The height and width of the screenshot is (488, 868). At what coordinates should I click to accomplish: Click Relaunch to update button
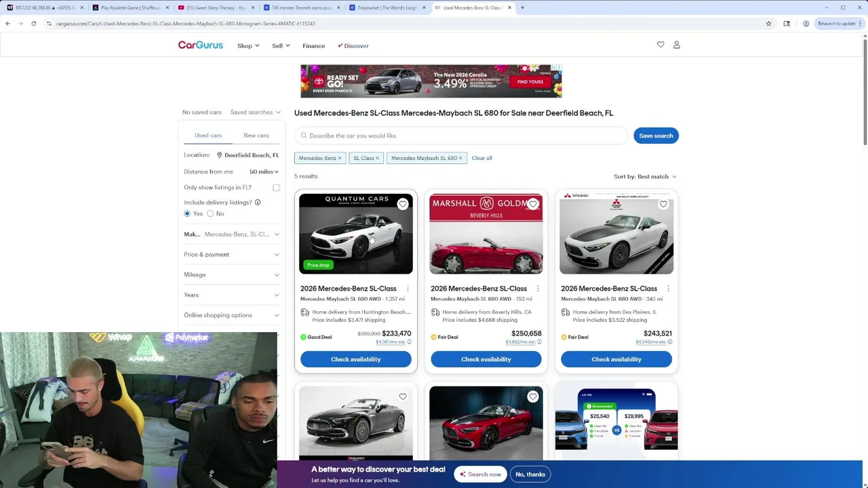coord(838,23)
